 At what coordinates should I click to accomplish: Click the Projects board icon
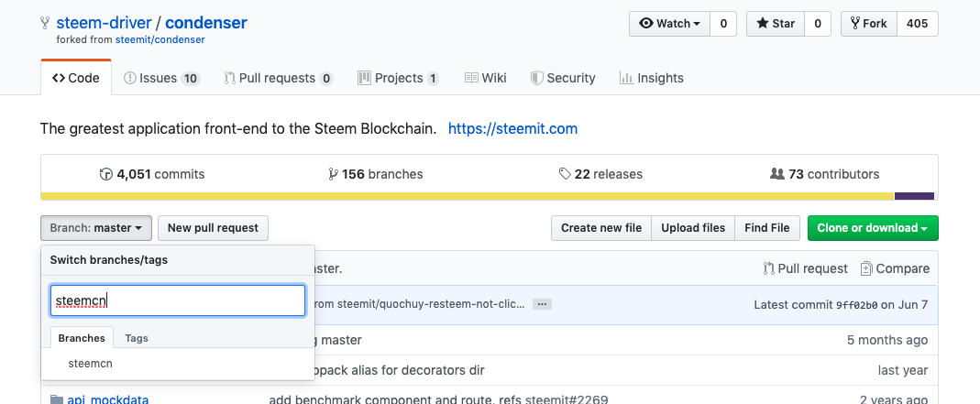(x=364, y=78)
